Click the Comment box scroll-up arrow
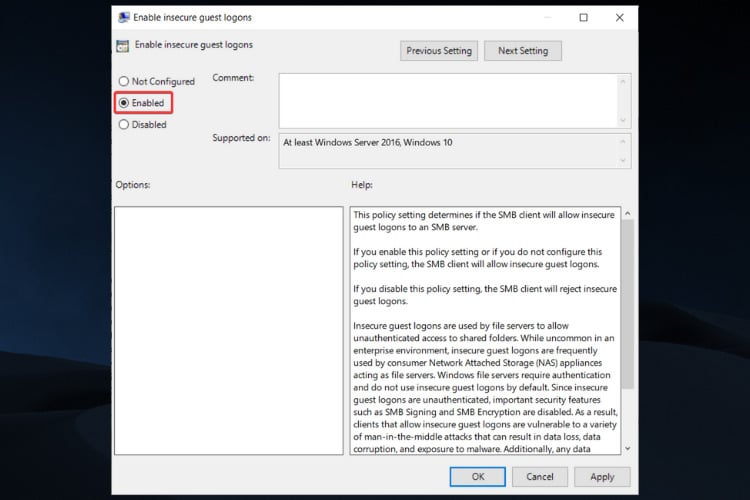Viewport: 750px width, 500px height. point(623,82)
